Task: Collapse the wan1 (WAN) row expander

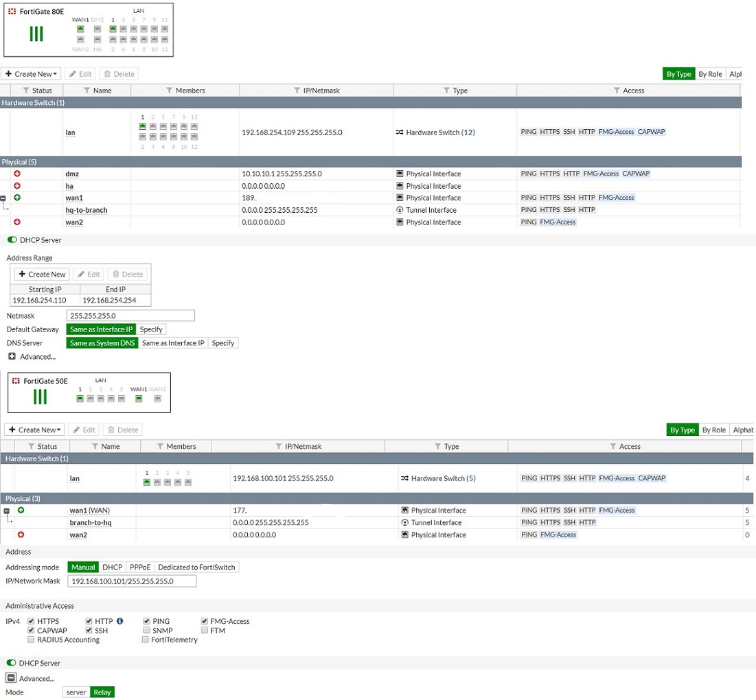Action: (6, 511)
